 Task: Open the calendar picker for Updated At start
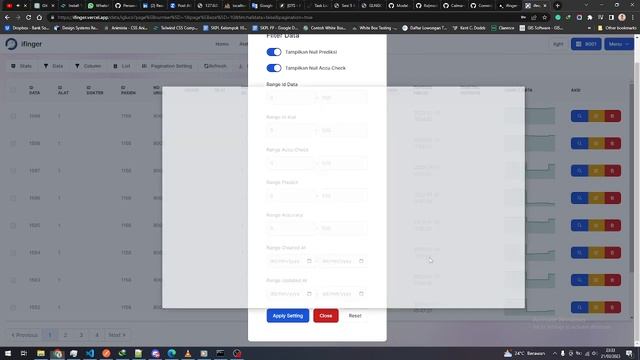tap(309, 293)
